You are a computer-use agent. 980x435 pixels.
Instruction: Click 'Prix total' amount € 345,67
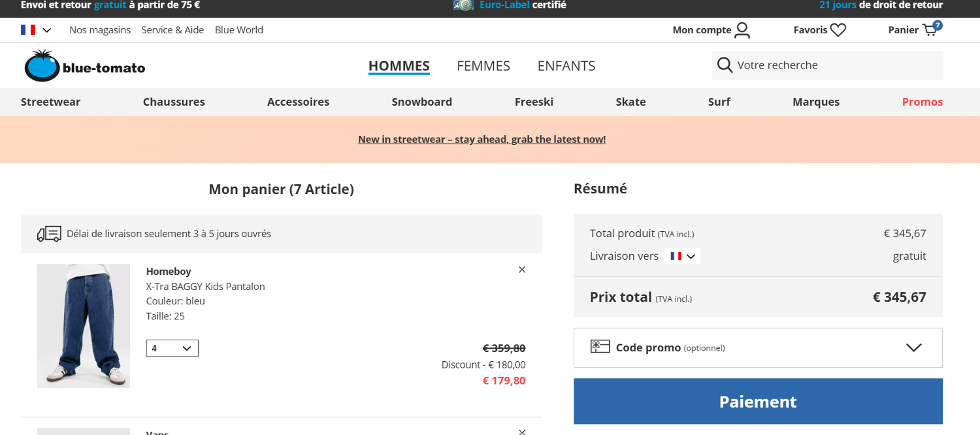coord(899,297)
